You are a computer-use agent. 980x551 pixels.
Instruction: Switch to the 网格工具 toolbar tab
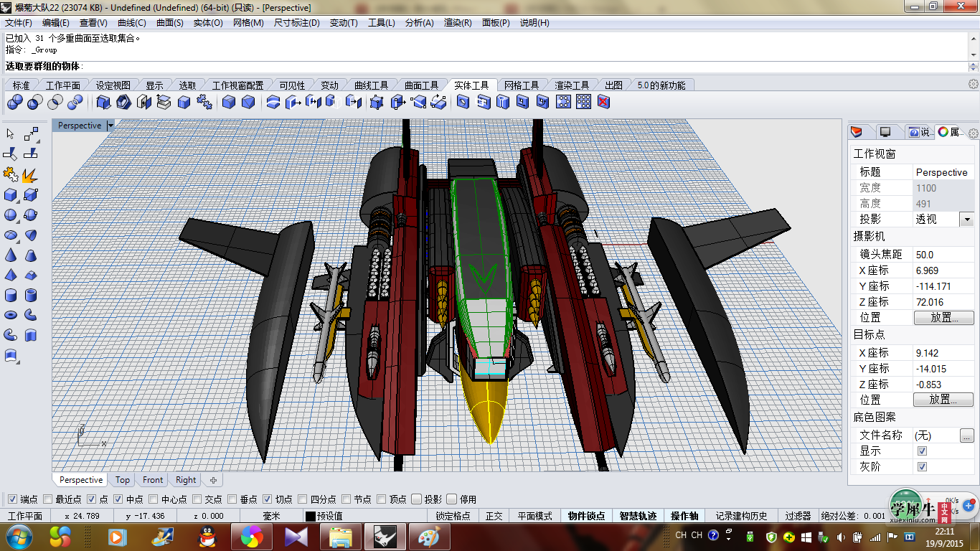tap(522, 85)
